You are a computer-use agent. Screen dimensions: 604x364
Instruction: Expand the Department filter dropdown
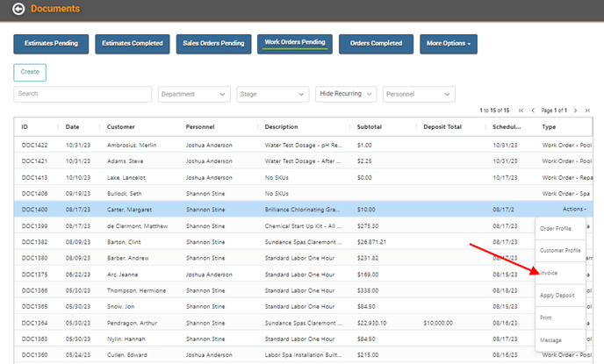[194, 93]
